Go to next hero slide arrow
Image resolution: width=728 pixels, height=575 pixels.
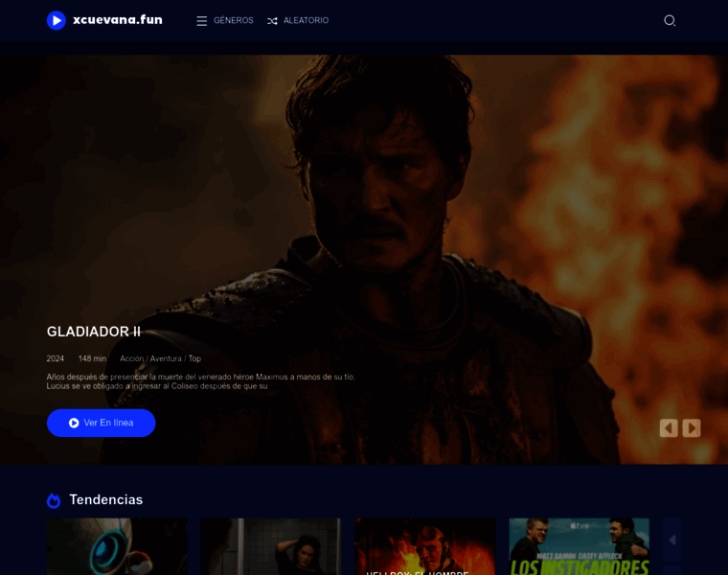pyautogui.click(x=692, y=428)
